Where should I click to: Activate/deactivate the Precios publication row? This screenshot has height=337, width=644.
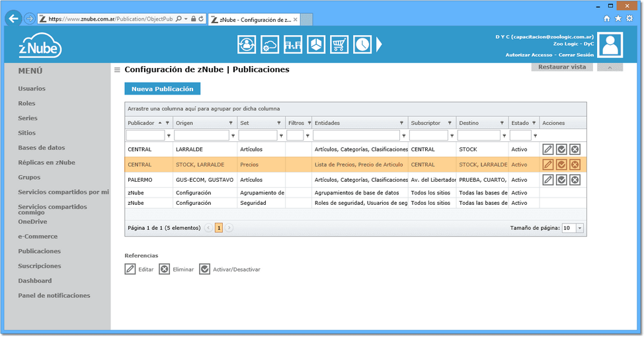click(561, 165)
